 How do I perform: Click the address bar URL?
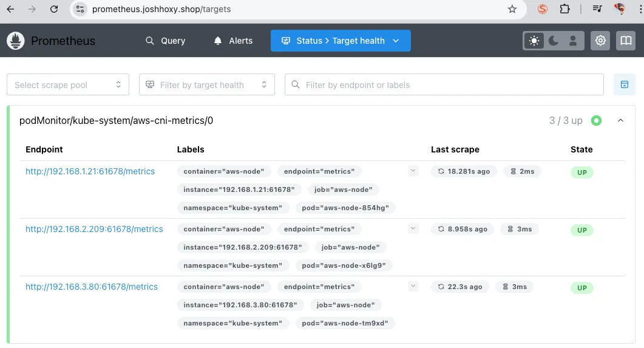(x=161, y=9)
